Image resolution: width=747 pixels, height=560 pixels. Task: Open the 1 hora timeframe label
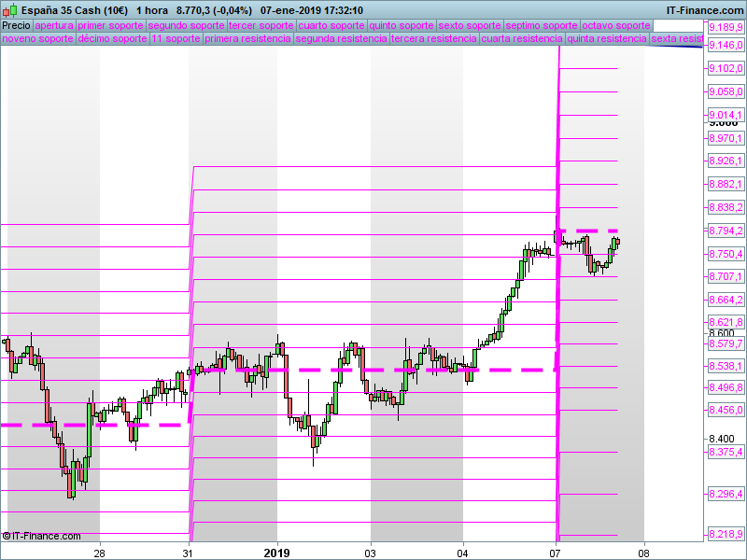(x=152, y=10)
